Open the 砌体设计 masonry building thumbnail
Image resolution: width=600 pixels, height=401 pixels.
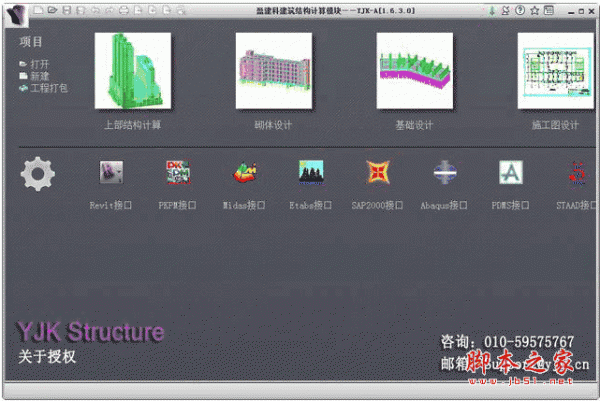point(274,71)
